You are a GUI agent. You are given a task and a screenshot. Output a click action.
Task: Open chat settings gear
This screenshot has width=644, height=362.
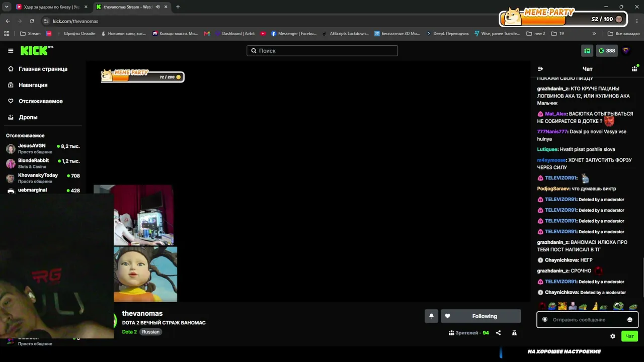point(613,336)
